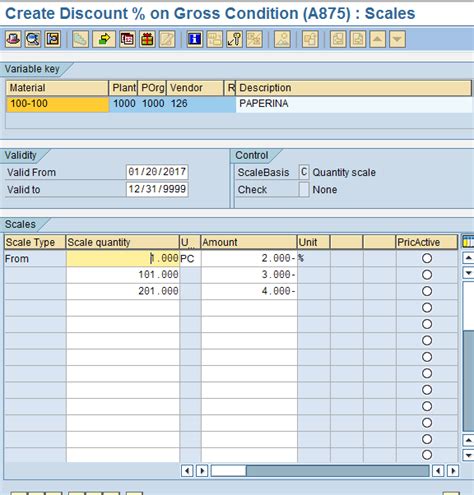Image resolution: width=474 pixels, height=495 pixels.
Task: Click the Scale Type column header
Action: click(x=35, y=242)
